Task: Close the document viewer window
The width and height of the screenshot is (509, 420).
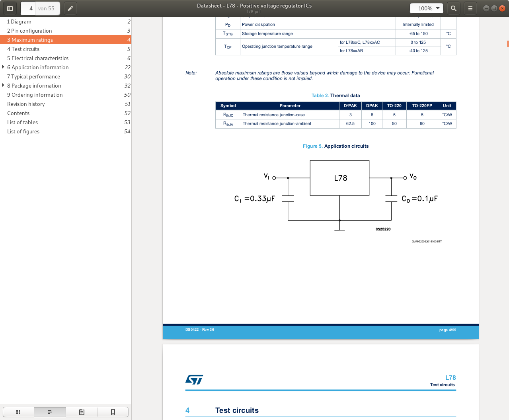Action: 502,8
